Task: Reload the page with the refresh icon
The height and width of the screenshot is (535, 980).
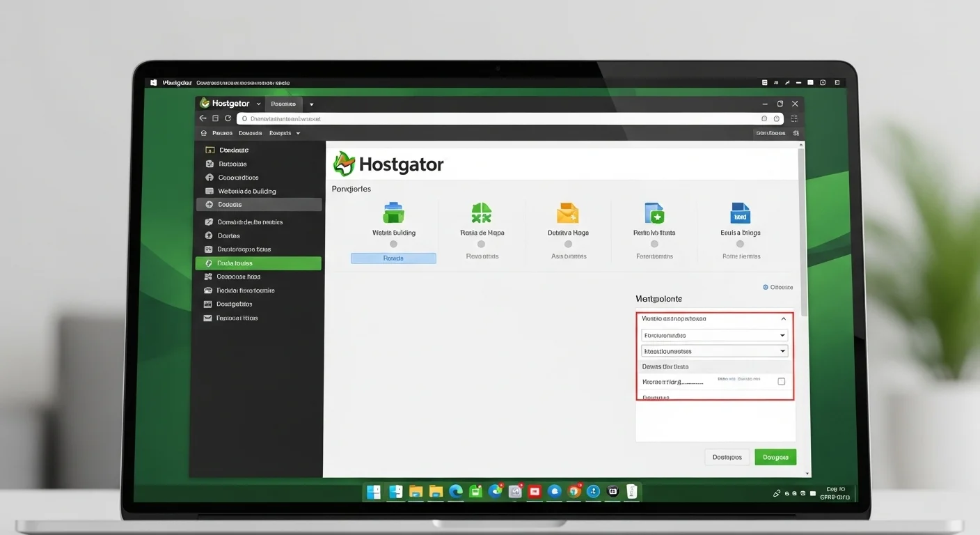Action: point(228,118)
